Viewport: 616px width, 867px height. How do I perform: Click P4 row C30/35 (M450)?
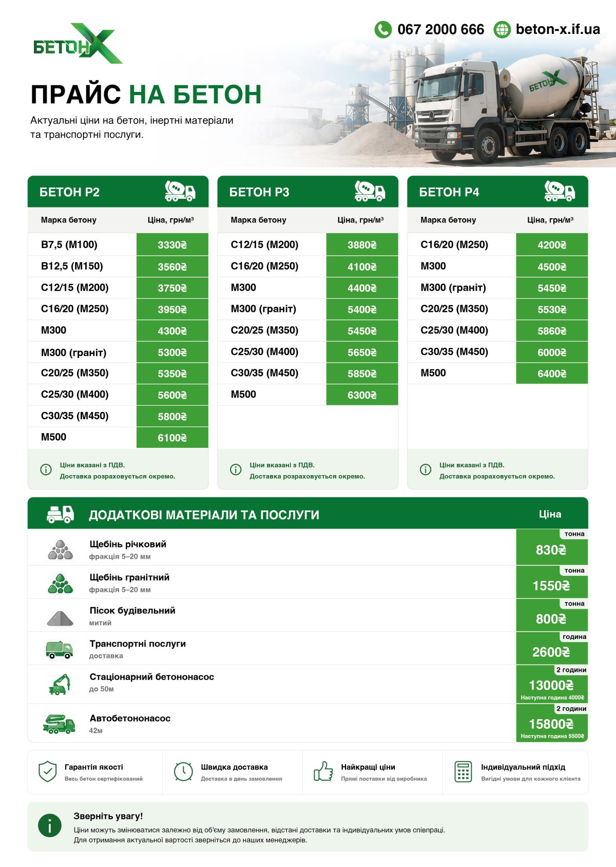click(498, 352)
